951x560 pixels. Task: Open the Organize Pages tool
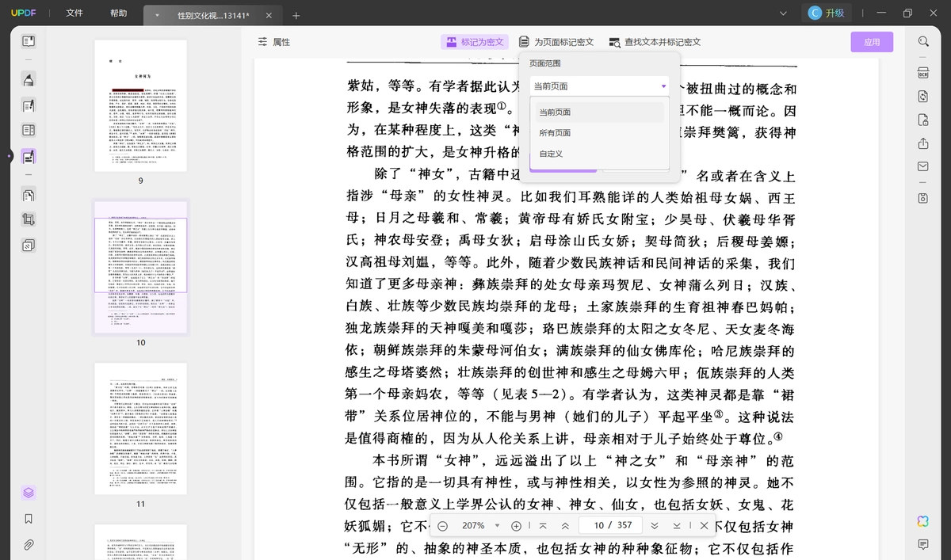click(x=29, y=195)
